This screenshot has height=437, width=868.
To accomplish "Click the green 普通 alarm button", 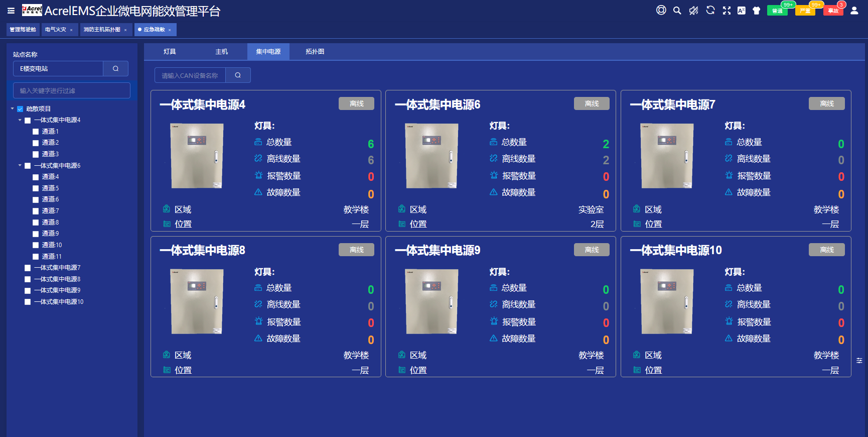I will [x=777, y=11].
